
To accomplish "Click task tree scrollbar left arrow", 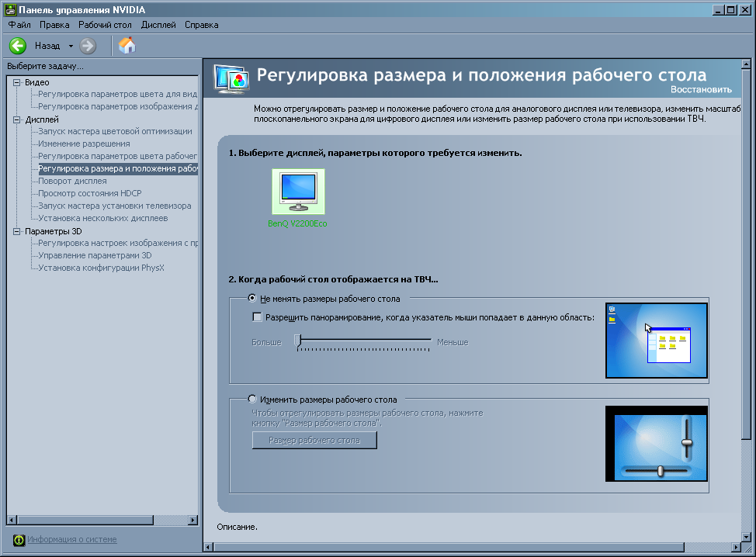I will click(12, 520).
